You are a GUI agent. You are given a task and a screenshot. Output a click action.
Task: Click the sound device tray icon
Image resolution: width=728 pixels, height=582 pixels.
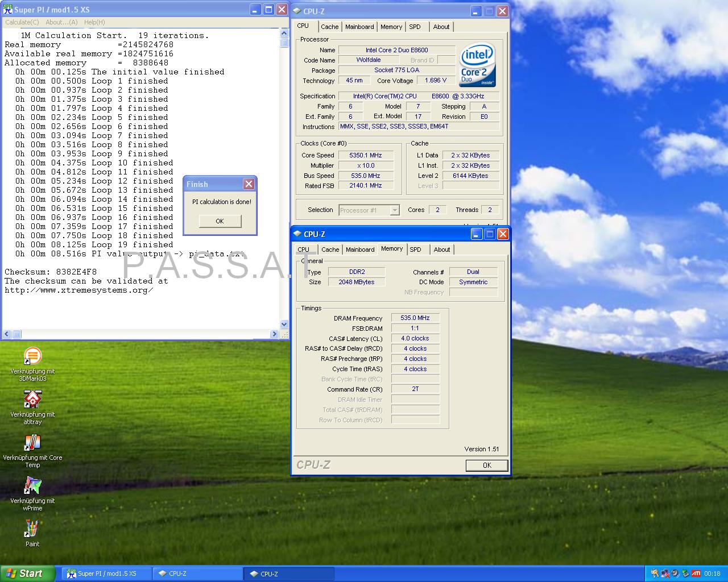tap(675, 573)
